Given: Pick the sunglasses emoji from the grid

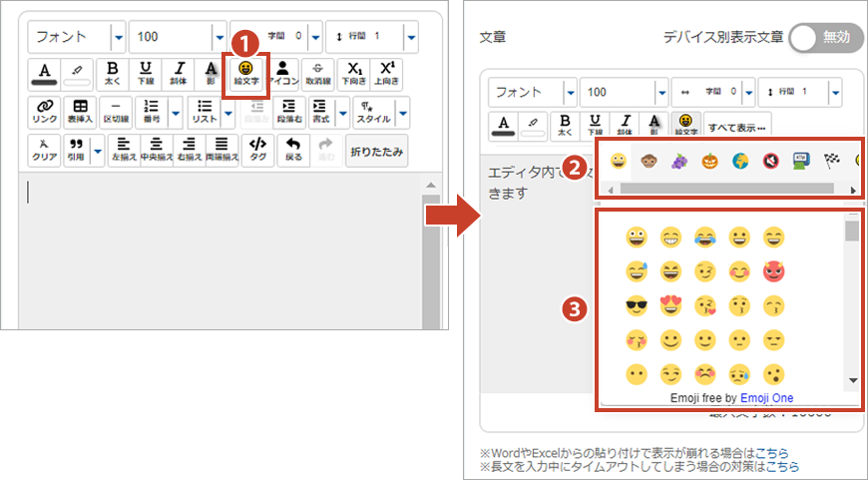Looking at the screenshot, I should pyautogui.click(x=636, y=306).
